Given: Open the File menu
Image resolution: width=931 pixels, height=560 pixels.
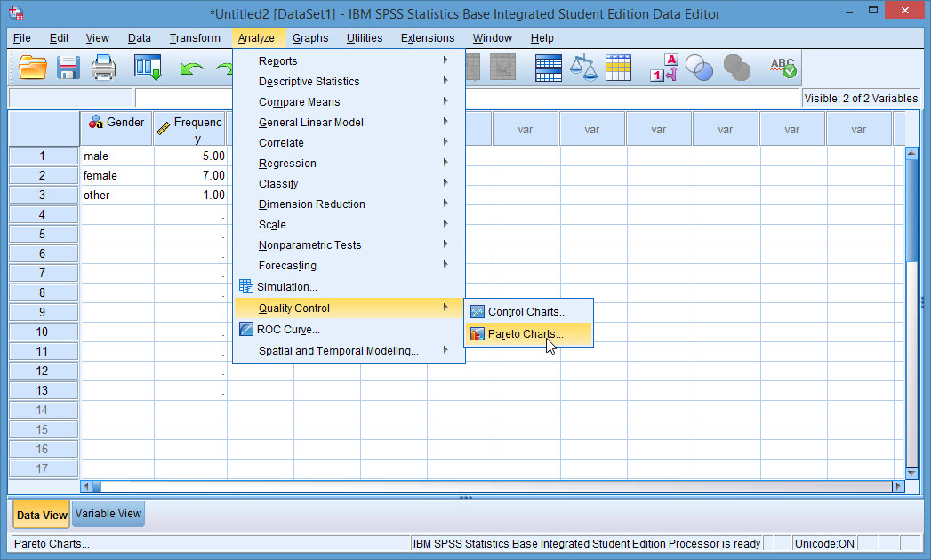Looking at the screenshot, I should coord(22,38).
